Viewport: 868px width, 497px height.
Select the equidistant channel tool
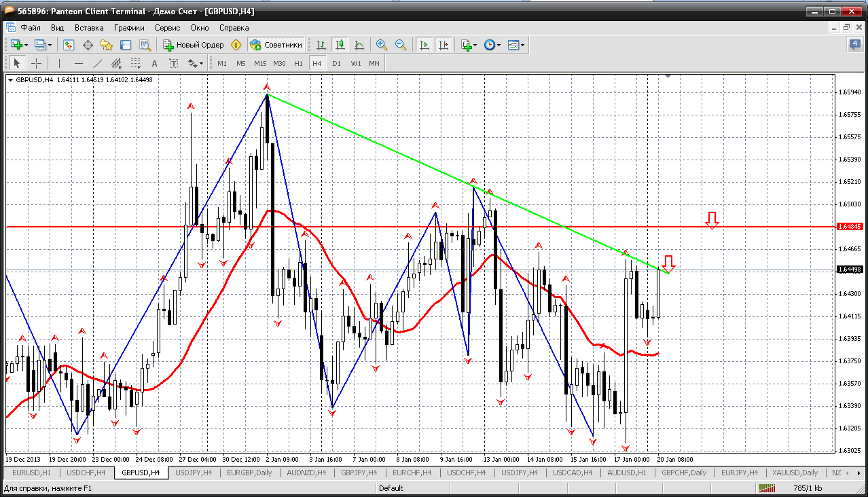pyautogui.click(x=116, y=63)
